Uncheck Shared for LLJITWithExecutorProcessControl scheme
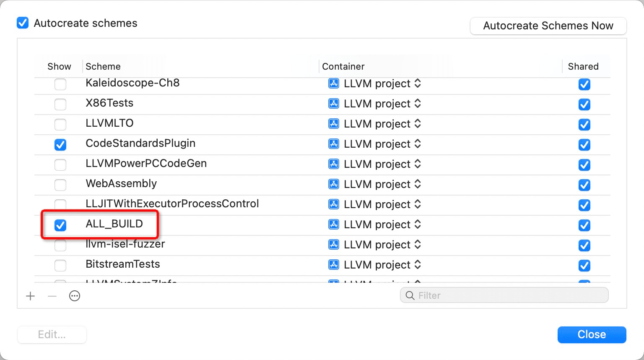644x360 pixels. click(x=584, y=205)
